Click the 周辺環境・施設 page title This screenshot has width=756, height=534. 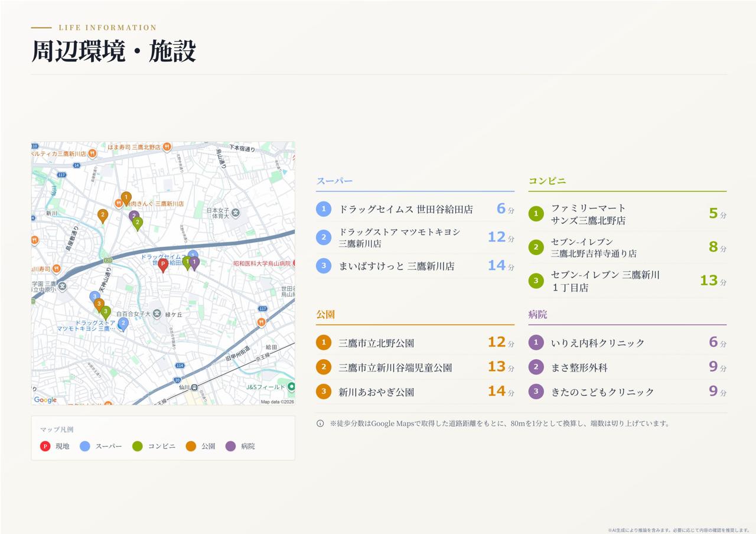(x=113, y=51)
